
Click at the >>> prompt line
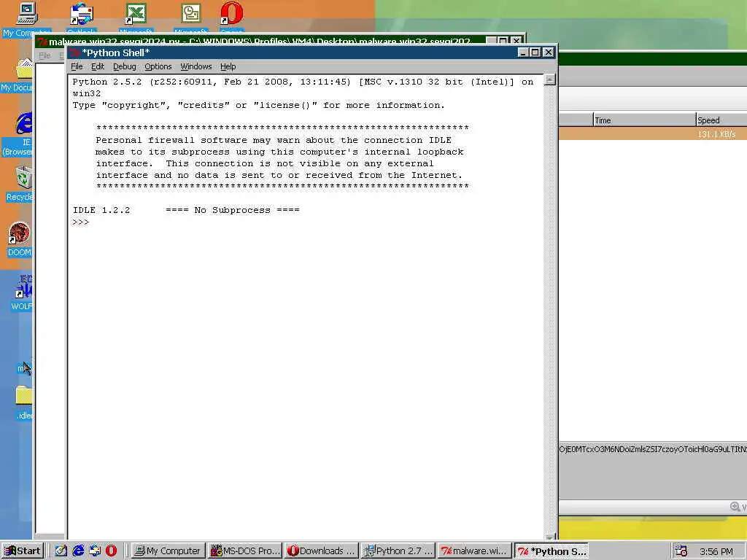(x=81, y=222)
